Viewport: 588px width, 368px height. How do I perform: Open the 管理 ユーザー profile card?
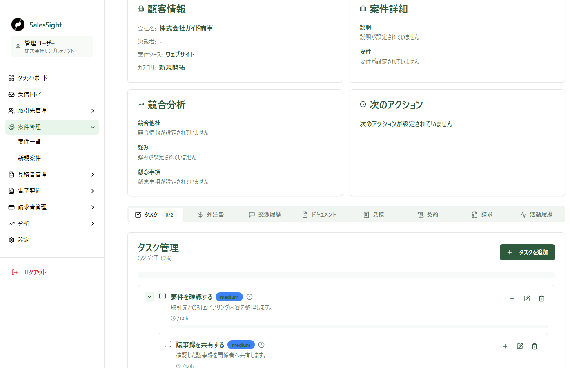[x=52, y=47]
